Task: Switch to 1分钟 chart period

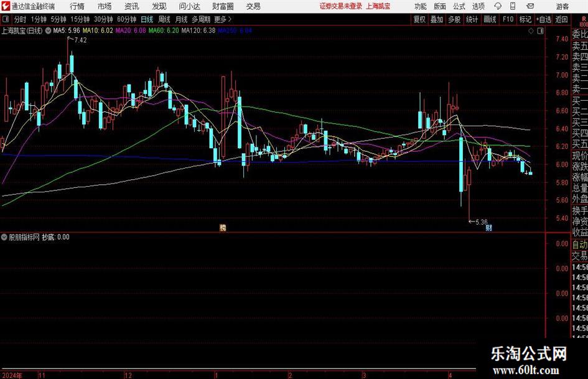Action: pyautogui.click(x=39, y=19)
